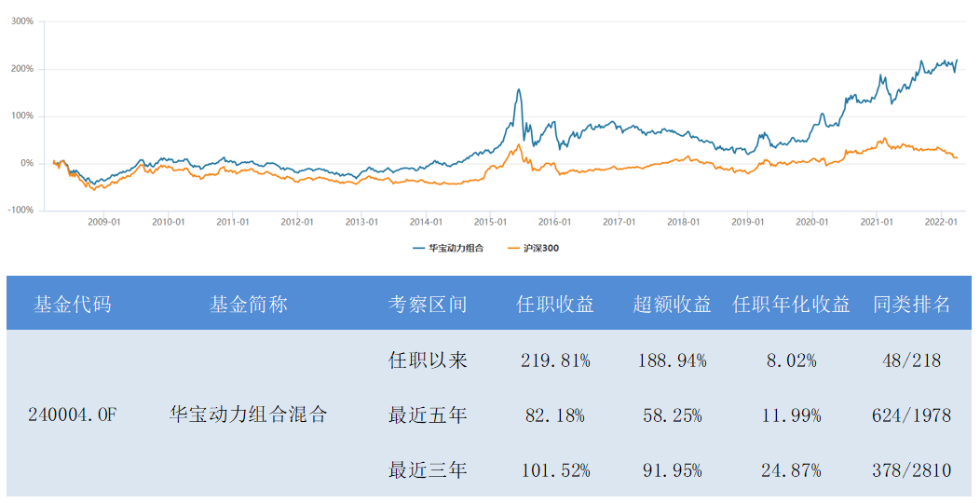Select the -100% y-axis label
980x503 pixels.
pos(20,211)
